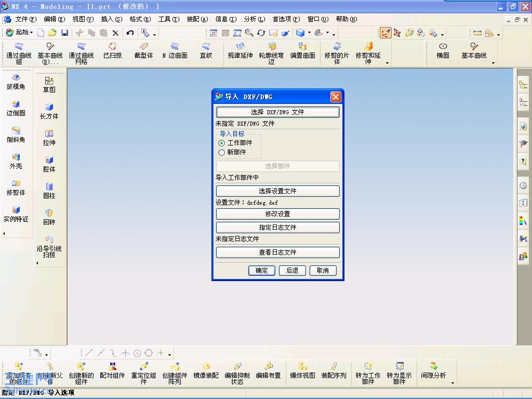Expand the selection filter toolbar options arrow

pos(46,355)
